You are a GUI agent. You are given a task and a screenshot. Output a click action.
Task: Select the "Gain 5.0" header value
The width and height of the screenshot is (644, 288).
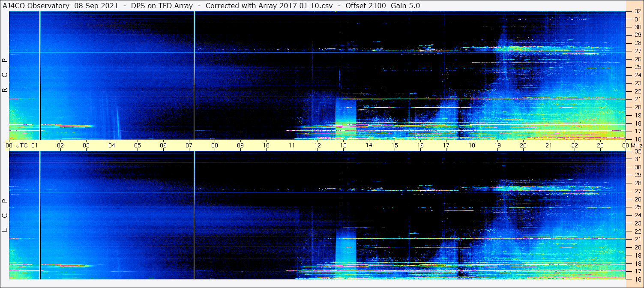(405, 6)
